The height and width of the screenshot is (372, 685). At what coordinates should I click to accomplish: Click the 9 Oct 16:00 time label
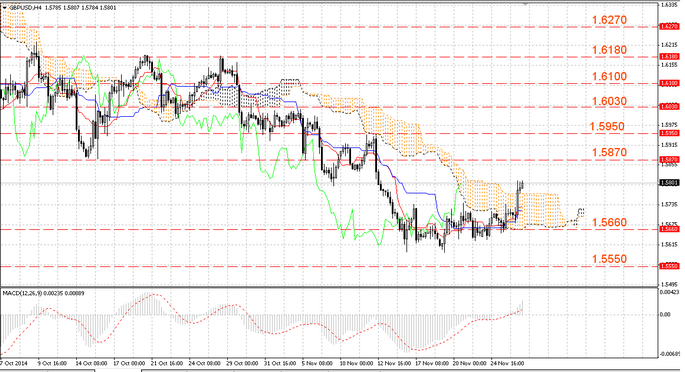tap(52, 363)
